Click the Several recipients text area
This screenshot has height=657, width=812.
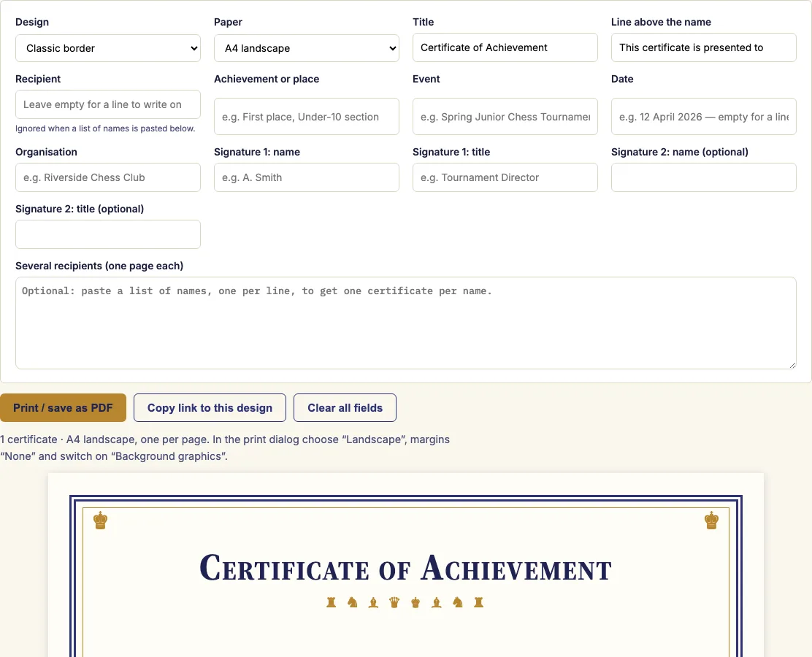click(x=405, y=323)
